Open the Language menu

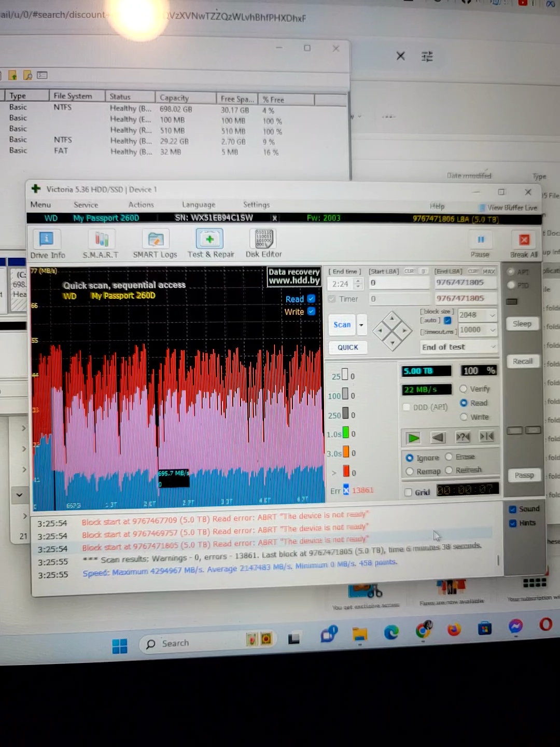[x=198, y=205]
